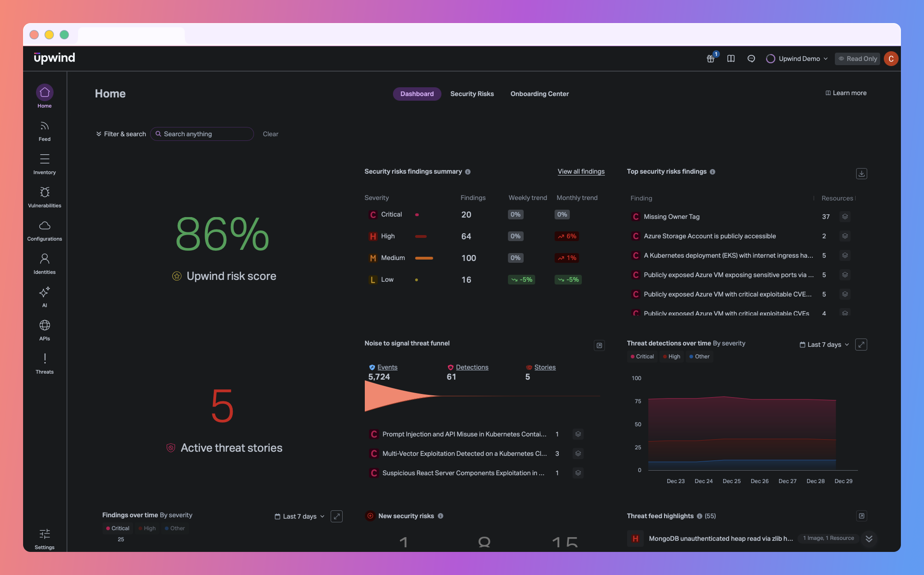
Task: Click the View all findings link
Action: click(581, 171)
